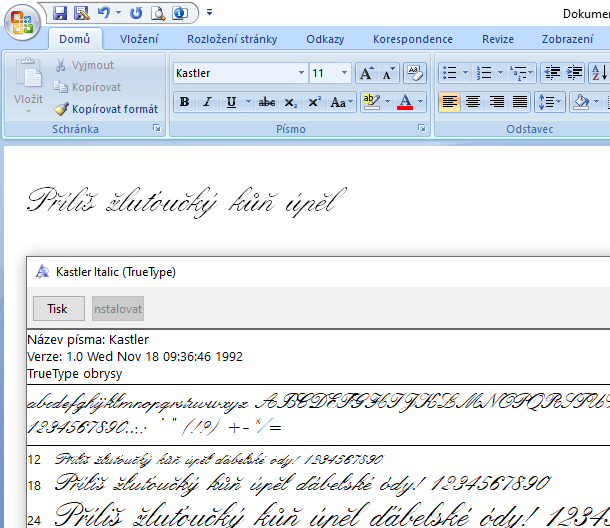Apply superscript formatting
The image size is (610, 528).
tap(314, 102)
